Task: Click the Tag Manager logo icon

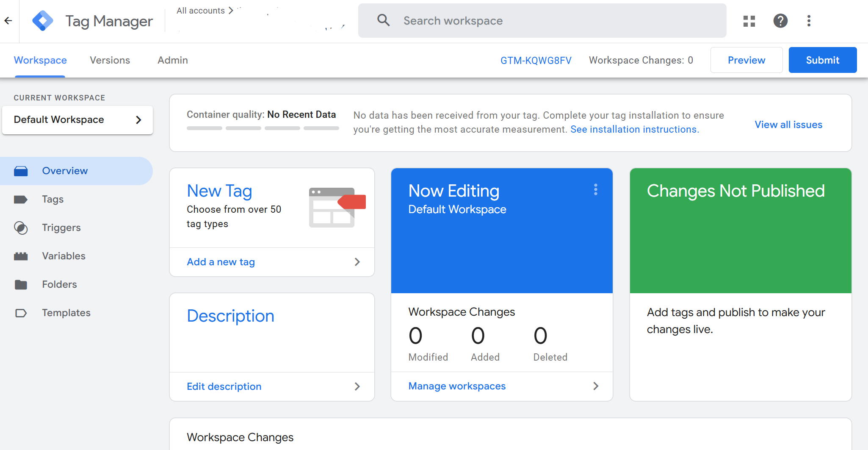Action: [x=43, y=21]
